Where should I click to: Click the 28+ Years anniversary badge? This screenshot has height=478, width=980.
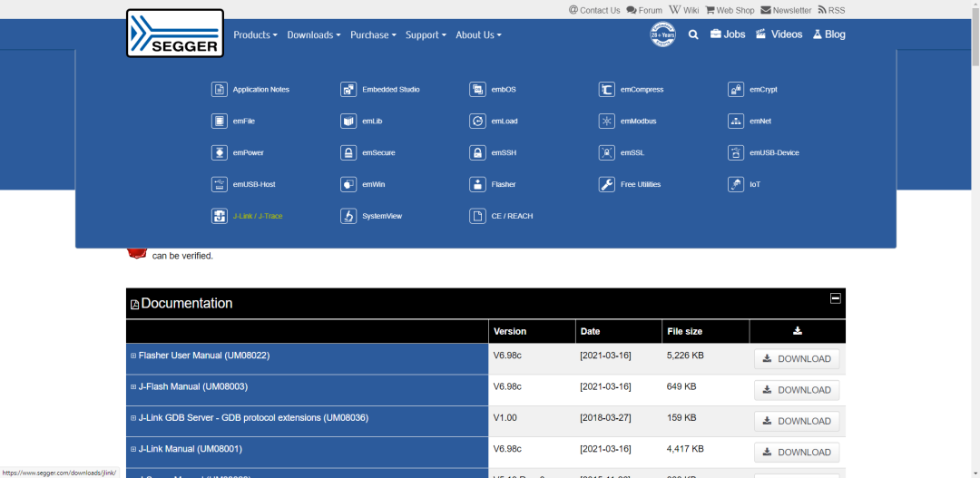click(x=663, y=34)
